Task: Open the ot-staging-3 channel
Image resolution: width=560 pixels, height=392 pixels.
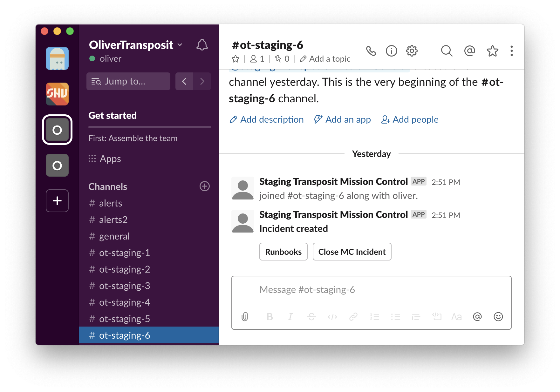Action: coord(149,286)
